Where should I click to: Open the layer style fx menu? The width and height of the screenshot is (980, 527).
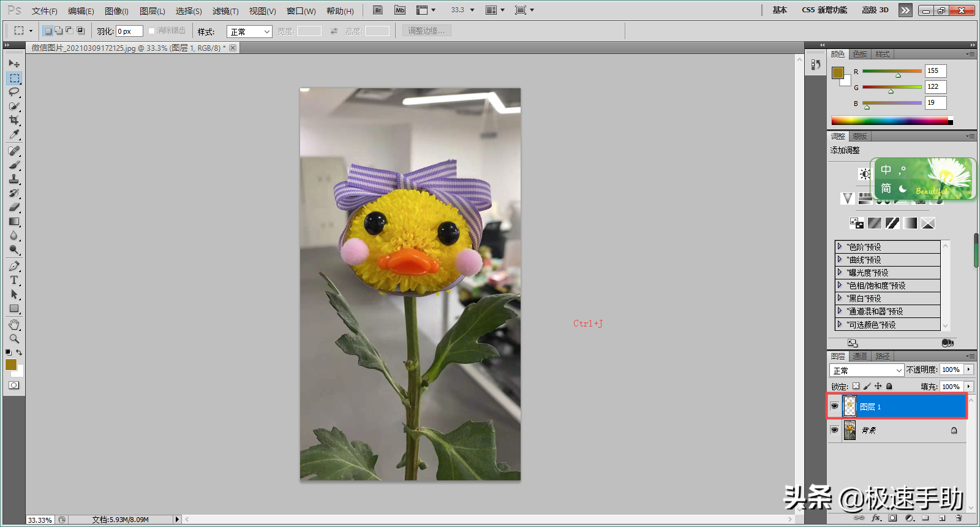click(876, 518)
